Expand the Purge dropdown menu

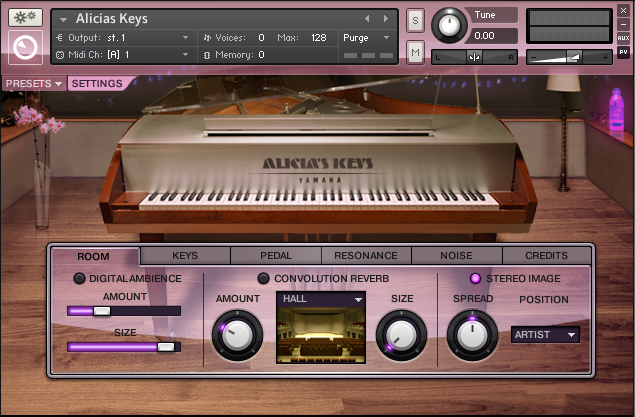click(366, 37)
